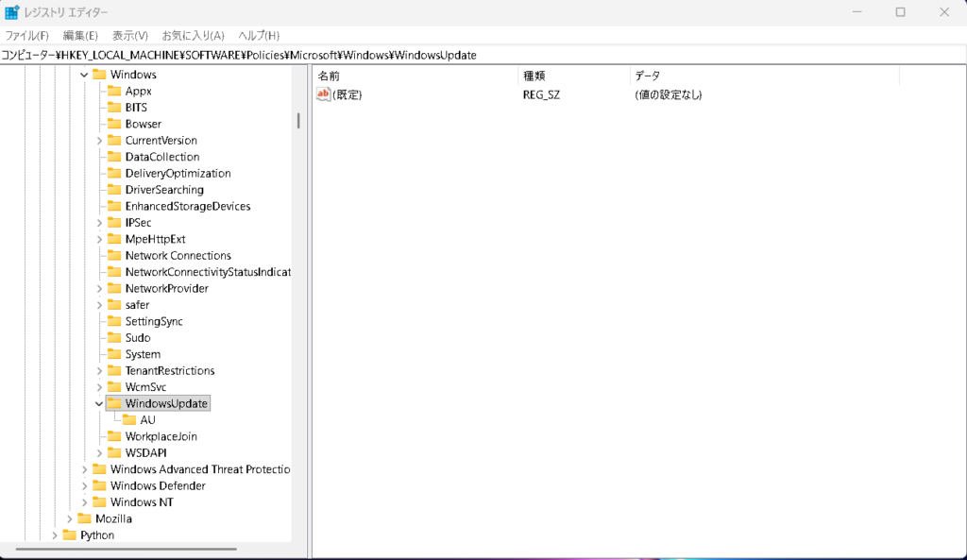Image resolution: width=967 pixels, height=560 pixels.
Task: Click the tree pane horizontal scrollbar
Action: [x=127, y=548]
